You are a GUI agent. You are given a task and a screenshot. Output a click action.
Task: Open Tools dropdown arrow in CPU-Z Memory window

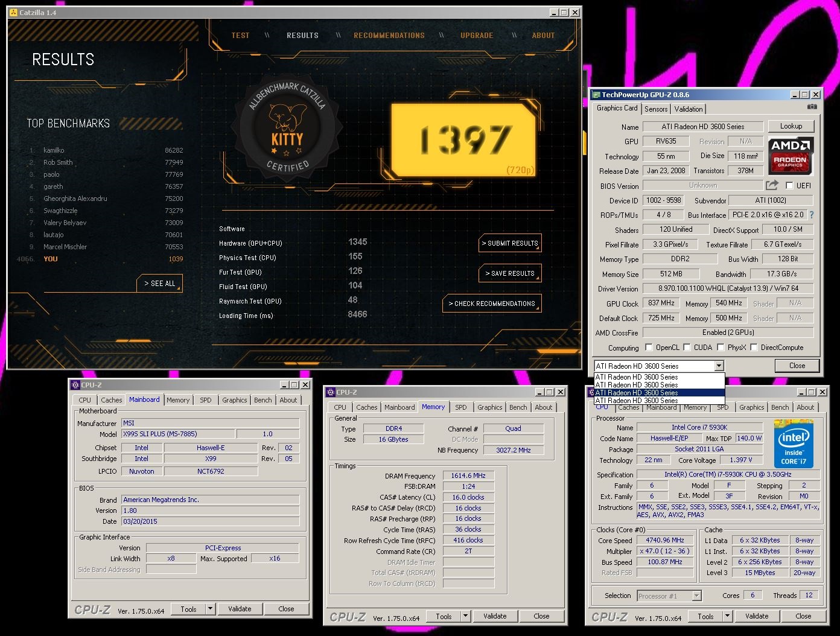pyautogui.click(x=466, y=616)
